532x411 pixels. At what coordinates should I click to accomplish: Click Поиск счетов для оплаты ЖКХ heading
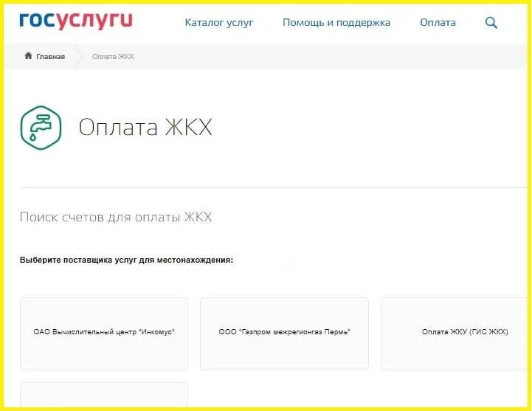pyautogui.click(x=116, y=217)
